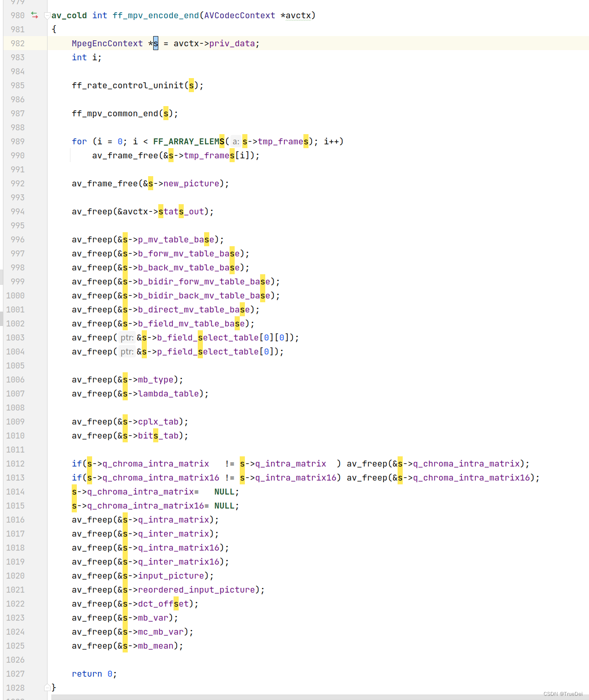Click 'dct_offset' on line 1022
589x700 pixels.
pyautogui.click(x=163, y=604)
